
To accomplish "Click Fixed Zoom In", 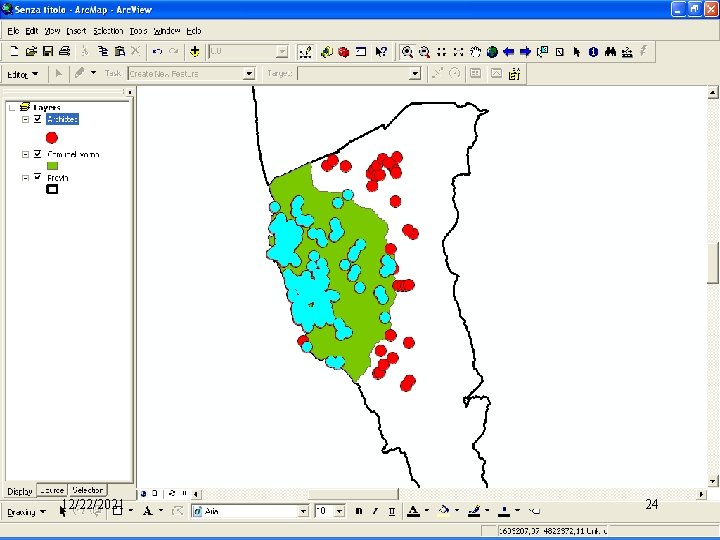I will coord(441,51).
